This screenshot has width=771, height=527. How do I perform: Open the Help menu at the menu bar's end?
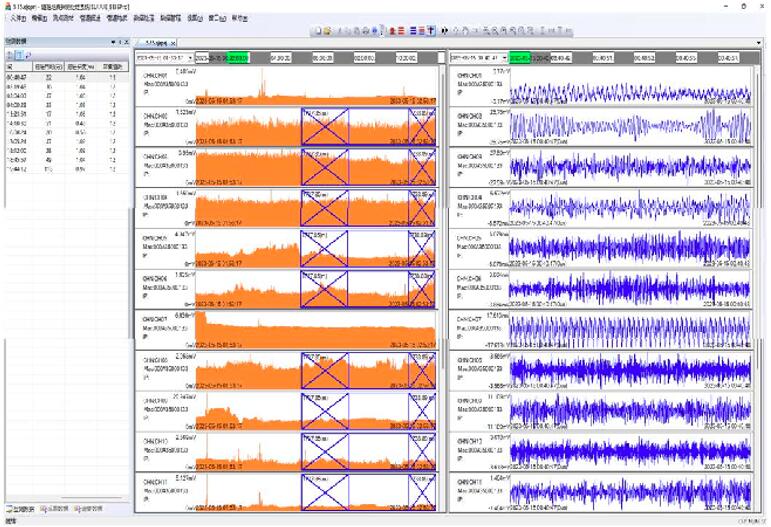coord(241,18)
